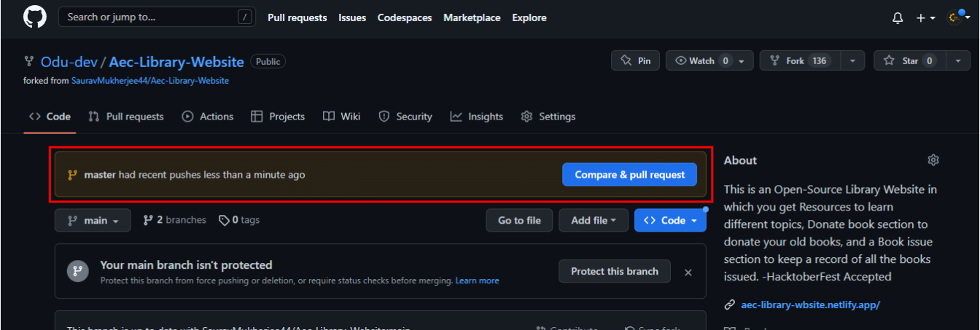Click the Fork button

pos(800,60)
